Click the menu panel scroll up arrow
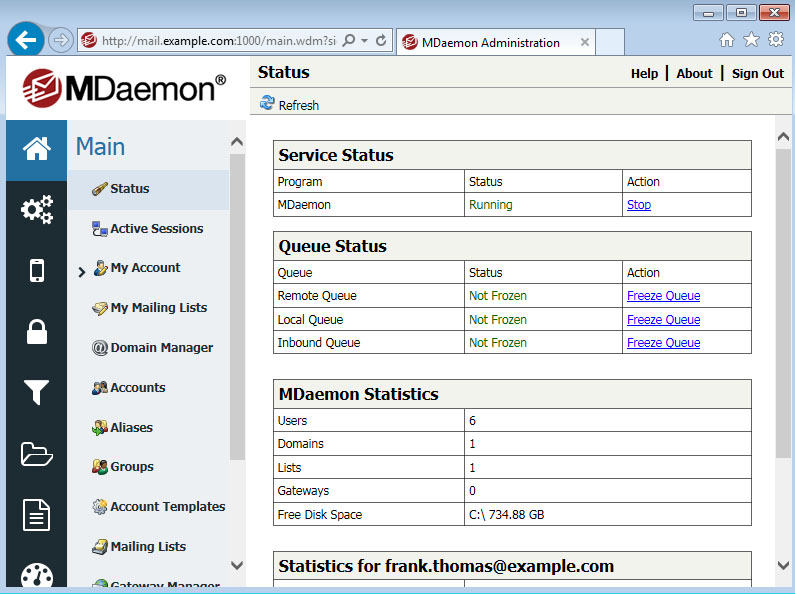The height and width of the screenshot is (594, 795). point(237,141)
